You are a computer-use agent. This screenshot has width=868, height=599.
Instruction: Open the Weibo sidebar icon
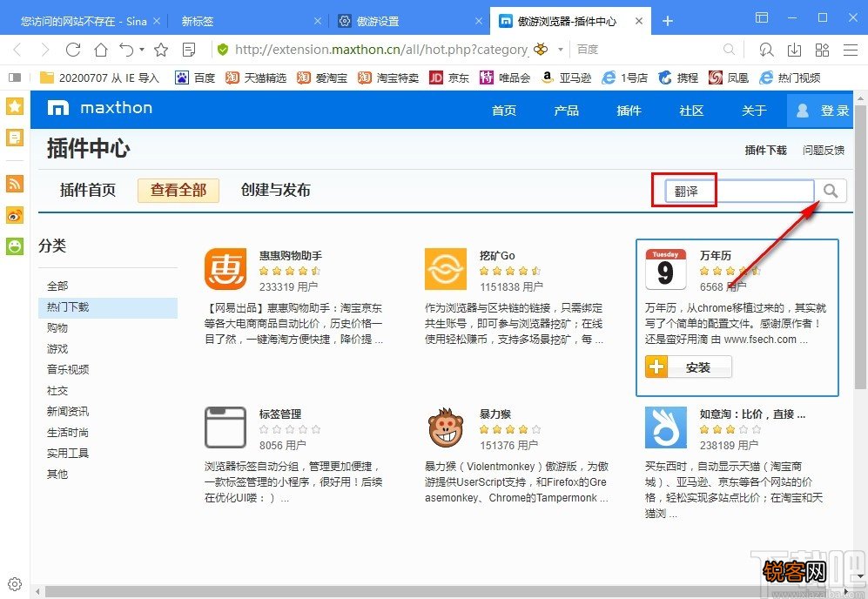[15, 215]
